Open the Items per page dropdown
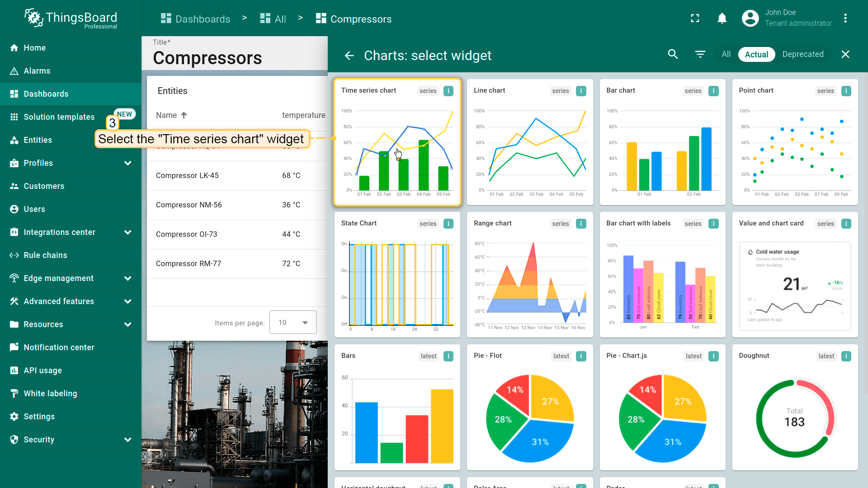This screenshot has height=488, width=868. point(293,323)
